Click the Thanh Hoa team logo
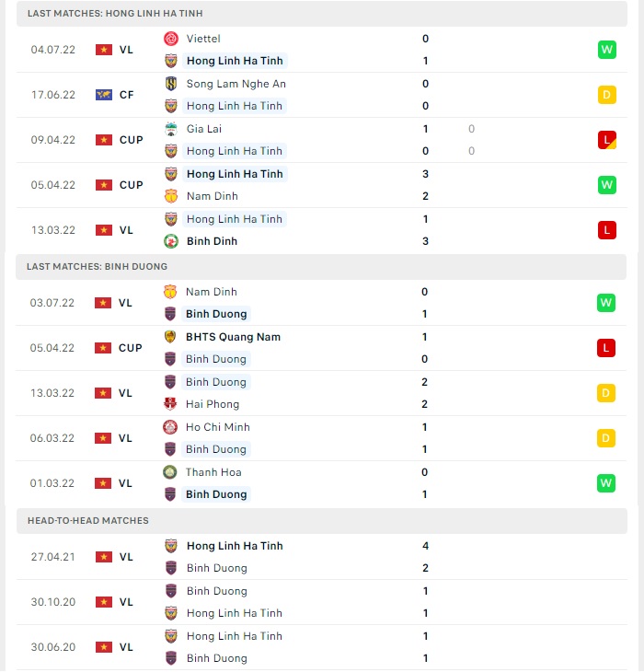This screenshot has width=644, height=672. tap(170, 472)
